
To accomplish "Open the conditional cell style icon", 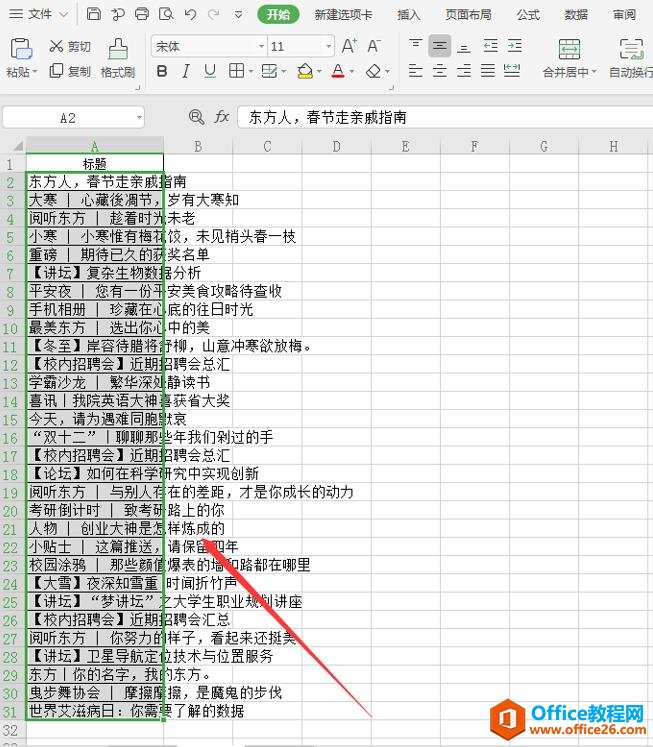I will click(270, 71).
